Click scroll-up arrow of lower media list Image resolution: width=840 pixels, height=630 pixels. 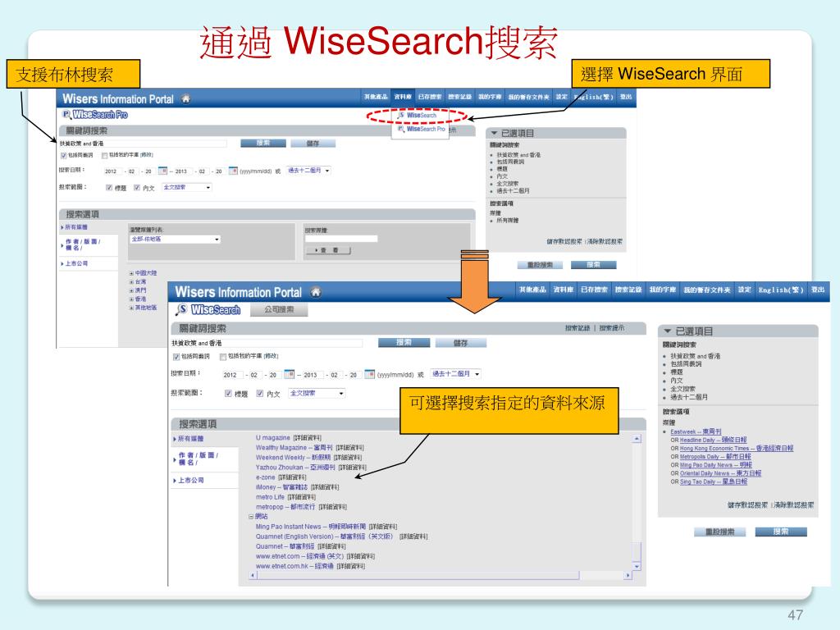[637, 439]
